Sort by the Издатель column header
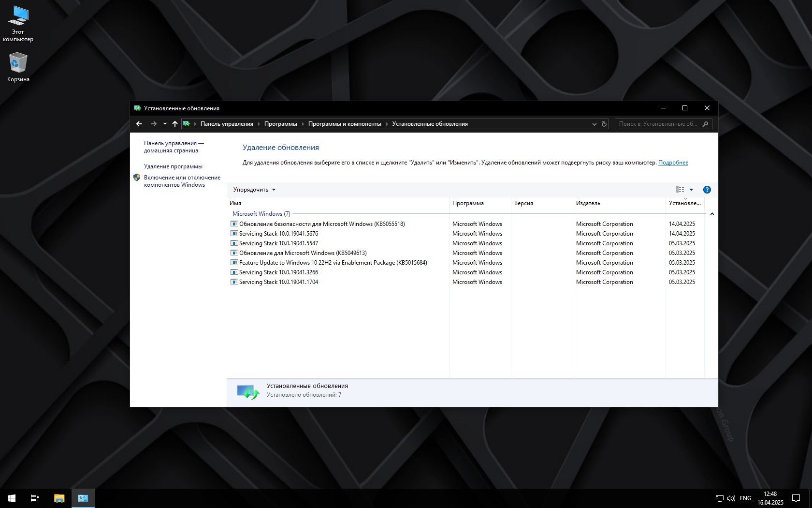Screen dimensions: 812x508 [588, 203]
